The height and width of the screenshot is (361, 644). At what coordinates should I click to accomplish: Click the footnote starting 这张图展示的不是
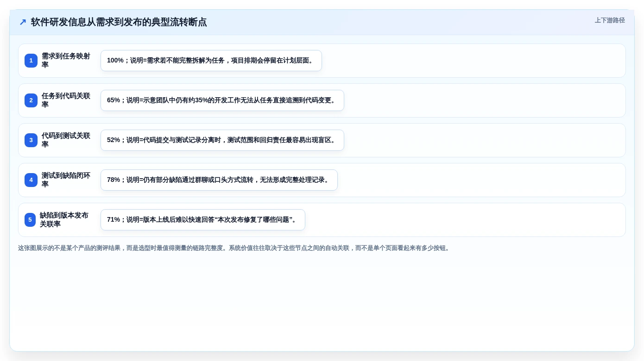point(235,248)
